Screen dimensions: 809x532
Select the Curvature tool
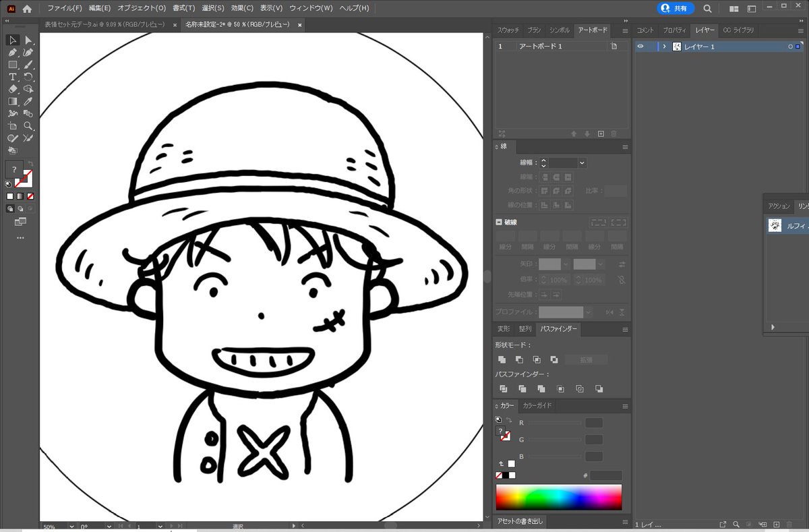tap(28, 53)
